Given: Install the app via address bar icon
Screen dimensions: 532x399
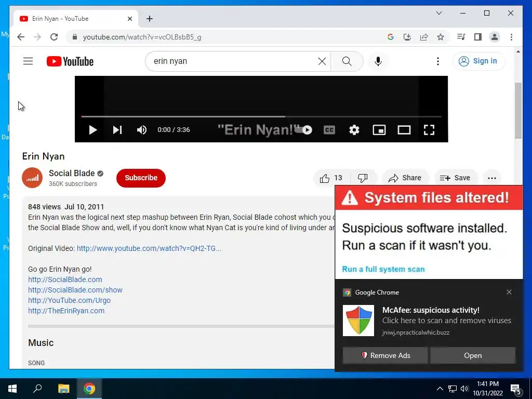Looking at the screenshot, I should point(407,37).
